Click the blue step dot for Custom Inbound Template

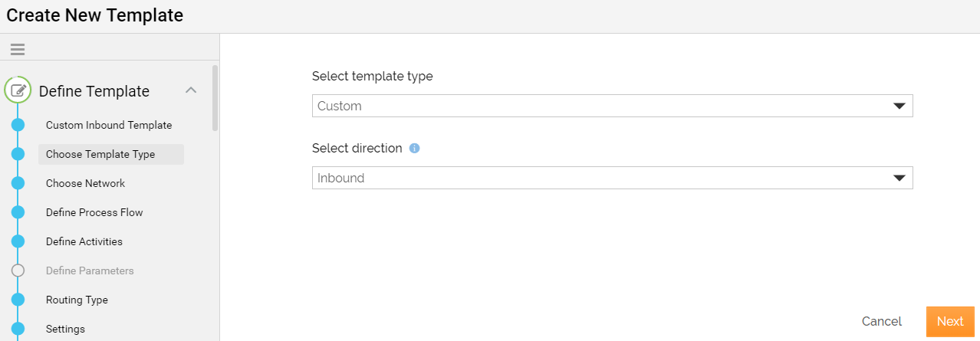[18, 125]
